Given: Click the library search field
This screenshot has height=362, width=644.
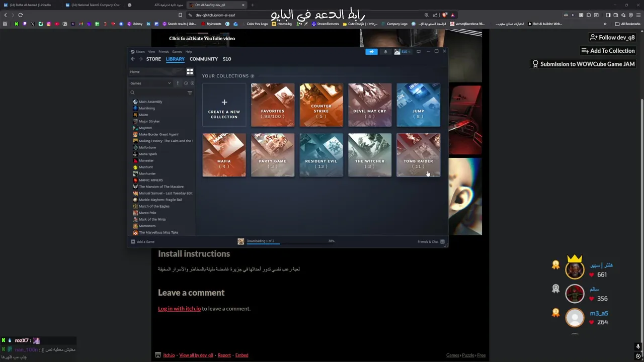Looking at the screenshot, I should click(157, 93).
